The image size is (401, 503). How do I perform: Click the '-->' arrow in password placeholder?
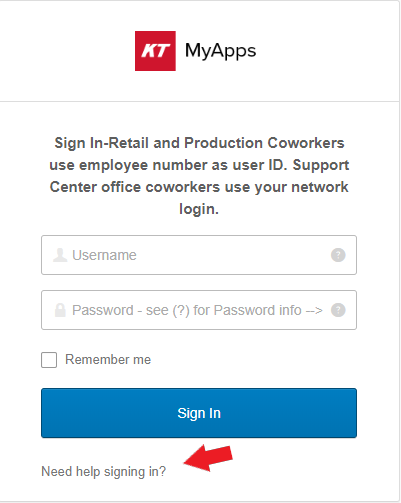pyautogui.click(x=314, y=311)
